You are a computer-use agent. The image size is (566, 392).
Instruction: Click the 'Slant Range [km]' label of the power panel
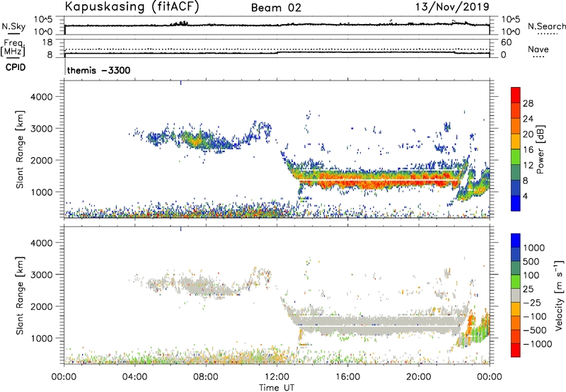tap(20, 149)
